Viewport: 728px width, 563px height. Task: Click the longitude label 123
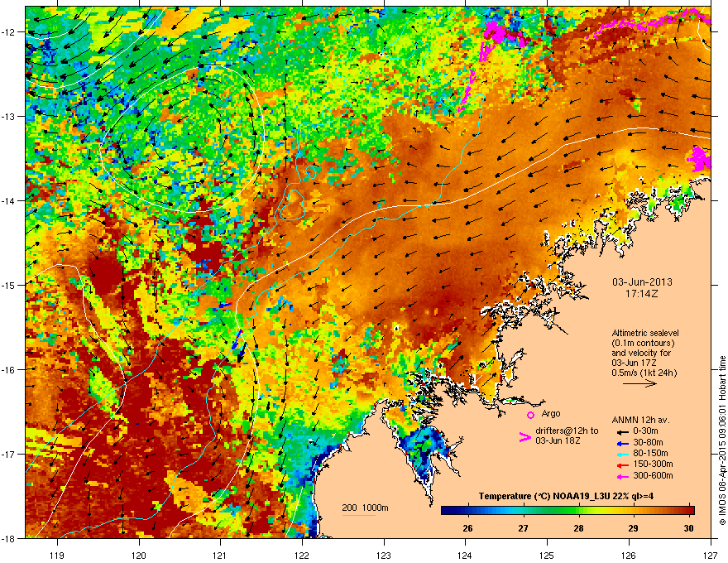[x=384, y=555]
